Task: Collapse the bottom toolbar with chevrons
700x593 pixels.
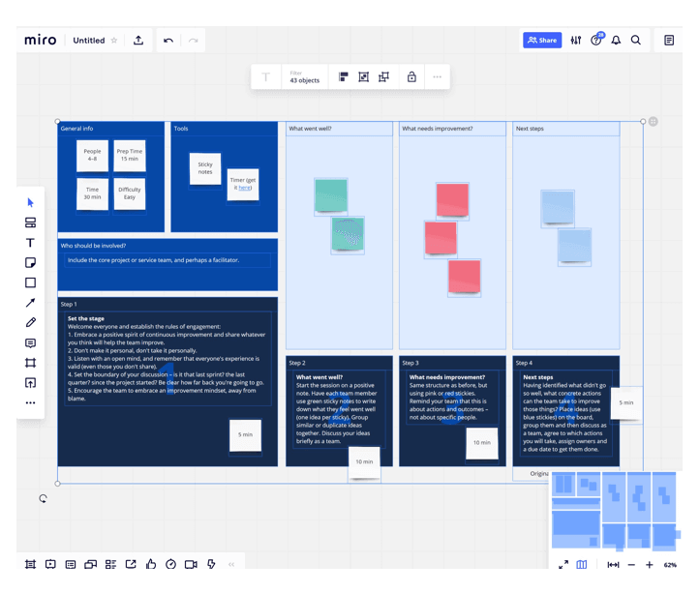Action: pyautogui.click(x=231, y=564)
